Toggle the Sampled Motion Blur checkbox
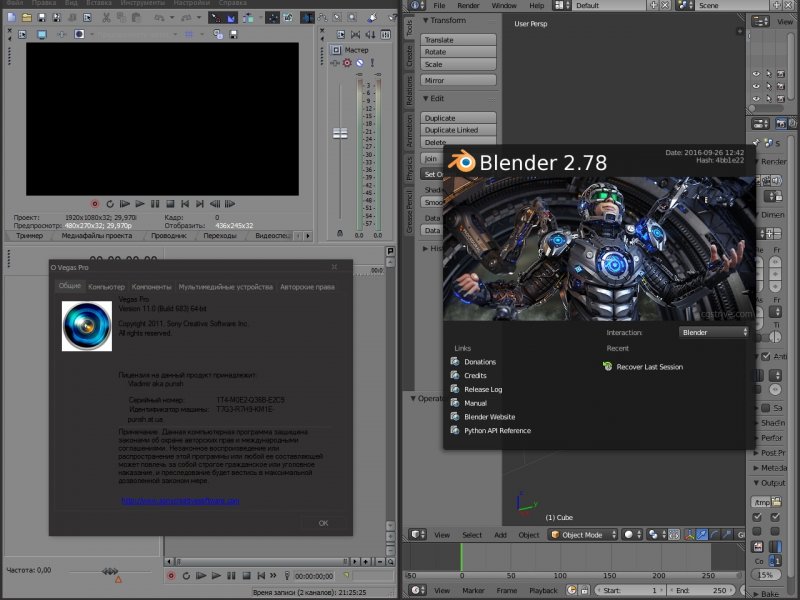Image resolution: width=800 pixels, height=600 pixels. coord(765,408)
